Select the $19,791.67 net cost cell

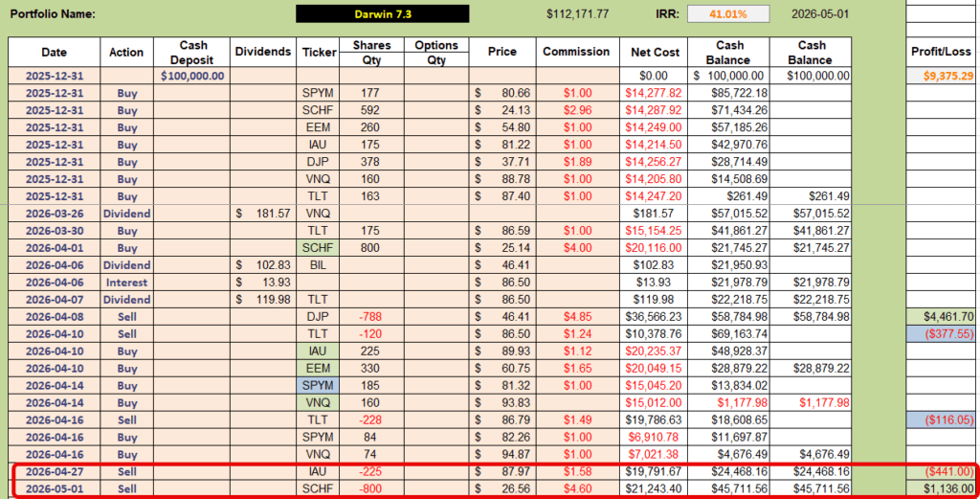(x=654, y=471)
